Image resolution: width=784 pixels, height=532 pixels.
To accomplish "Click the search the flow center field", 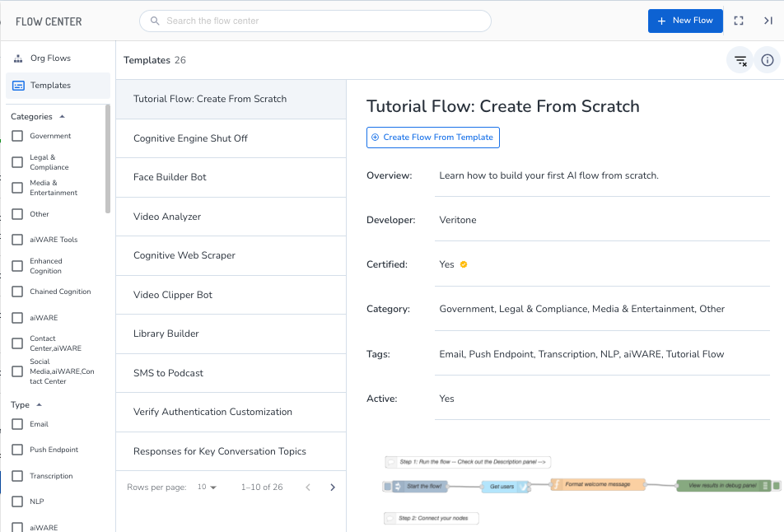I will [315, 21].
